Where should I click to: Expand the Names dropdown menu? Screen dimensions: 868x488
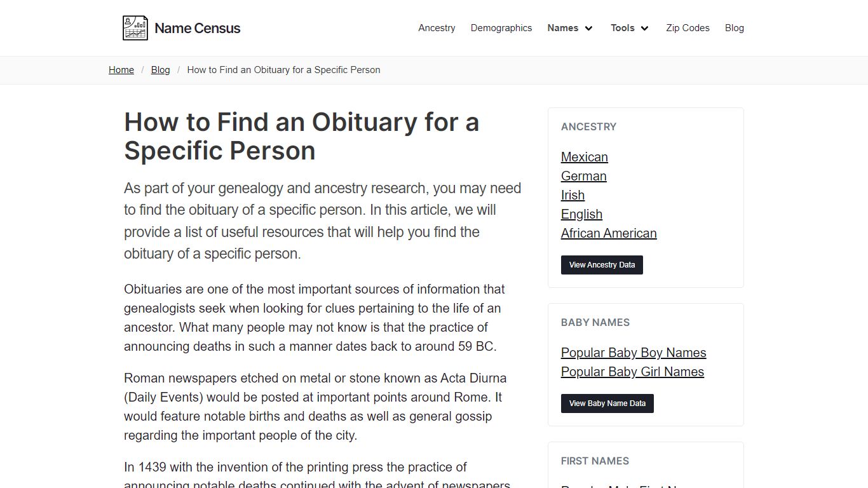pyautogui.click(x=570, y=28)
